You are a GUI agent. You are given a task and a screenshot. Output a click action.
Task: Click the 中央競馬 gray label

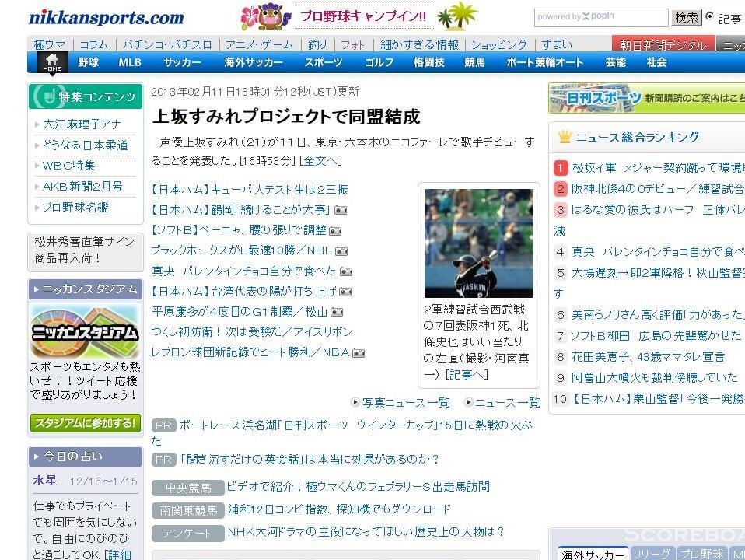[187, 488]
